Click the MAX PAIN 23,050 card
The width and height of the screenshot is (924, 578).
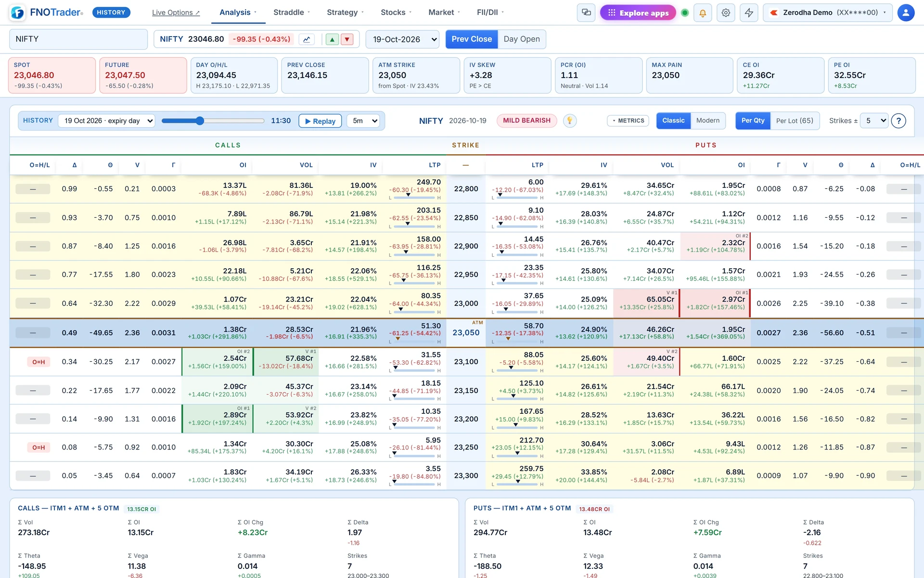tap(689, 75)
